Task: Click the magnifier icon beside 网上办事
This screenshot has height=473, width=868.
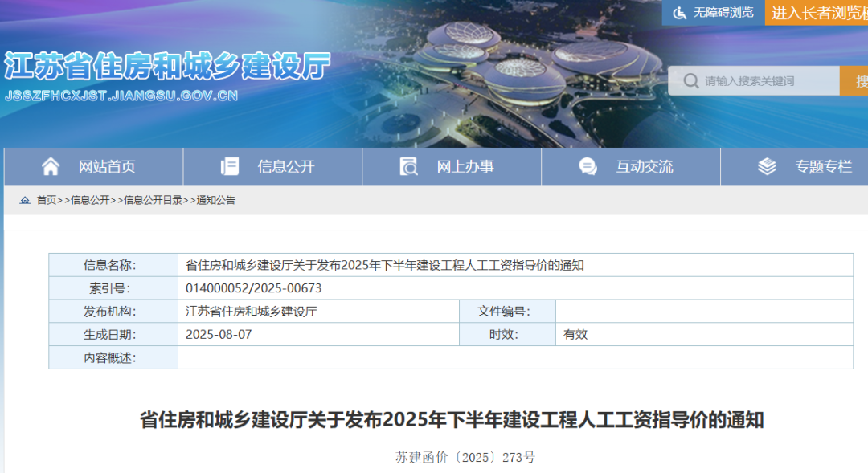Action: tap(408, 166)
